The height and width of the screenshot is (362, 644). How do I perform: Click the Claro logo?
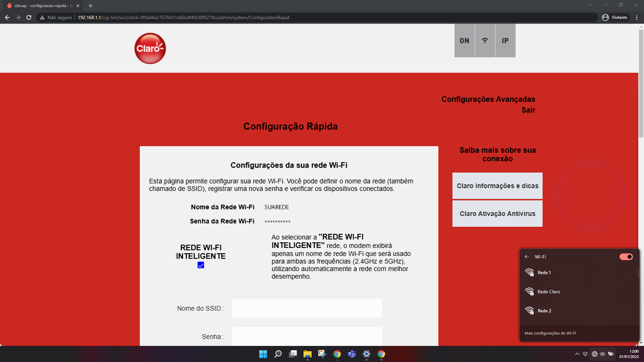click(150, 49)
